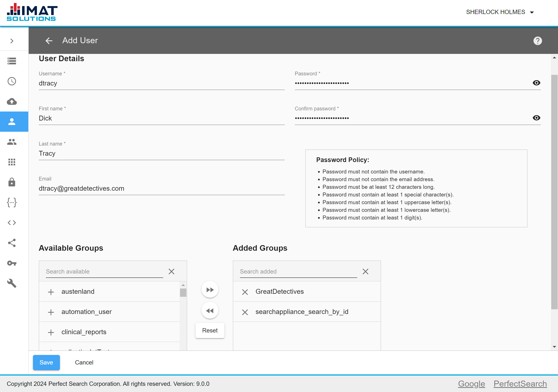Select the GreatDetectives group name text
This screenshot has width=558, height=392.
279,292
